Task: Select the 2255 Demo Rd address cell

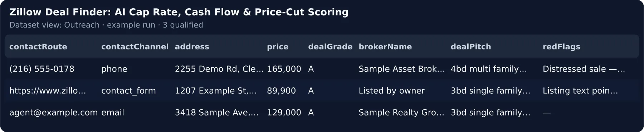Action: (x=219, y=69)
